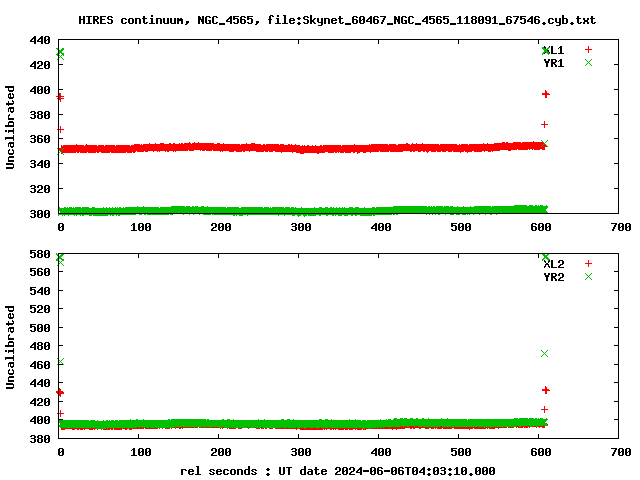Click the top plot's 300 x-axis label
Viewport: 640px width, 480px height.
pos(301,227)
